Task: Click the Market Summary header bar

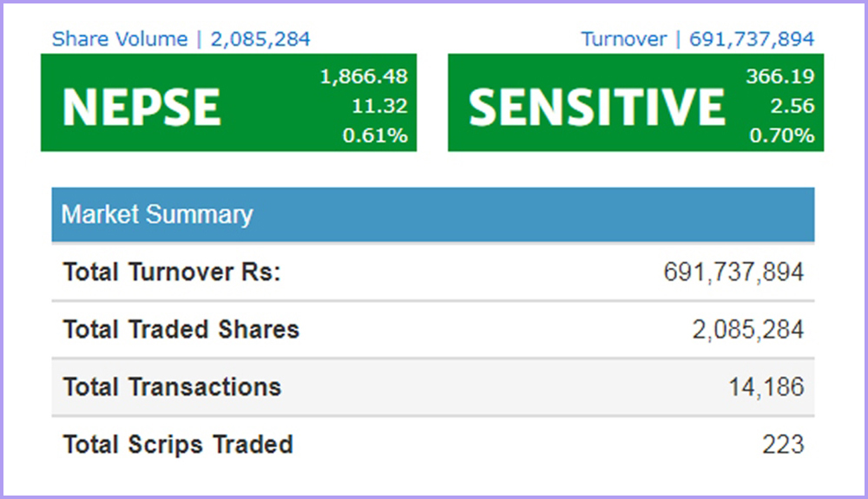Action: [433, 214]
